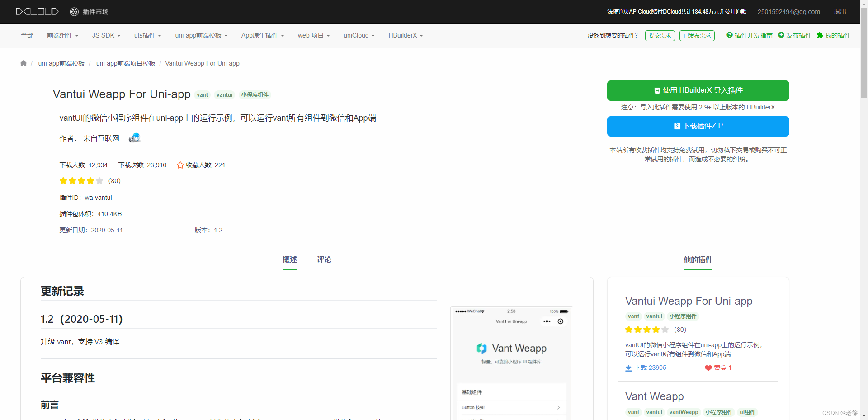The height and width of the screenshot is (420, 868).
Task: Click the 2501592494@qq.com account text
Action: (788, 12)
